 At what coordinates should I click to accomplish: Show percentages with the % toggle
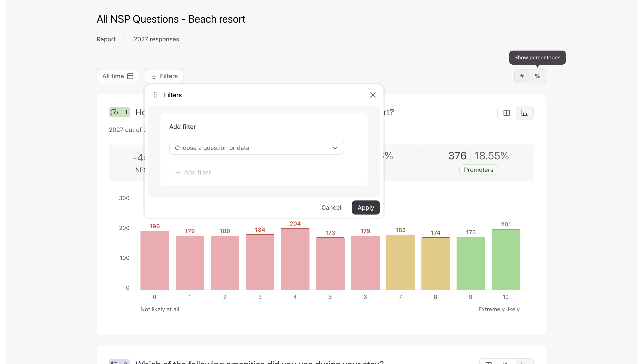[x=538, y=76]
